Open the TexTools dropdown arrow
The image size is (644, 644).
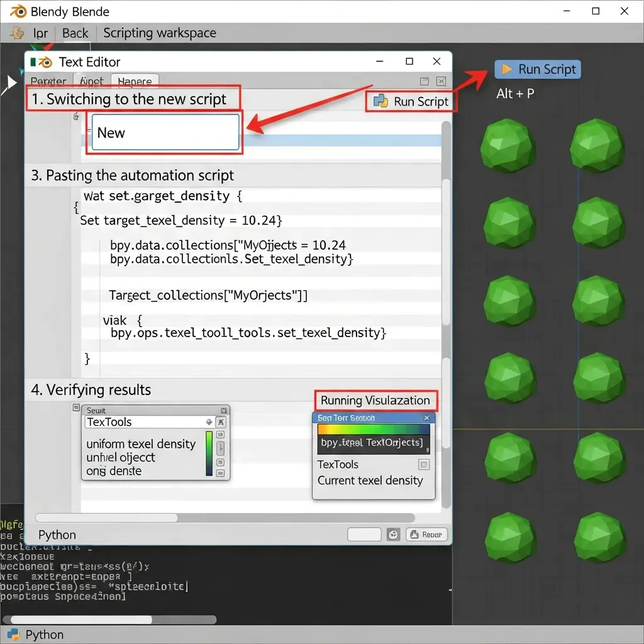click(x=209, y=422)
